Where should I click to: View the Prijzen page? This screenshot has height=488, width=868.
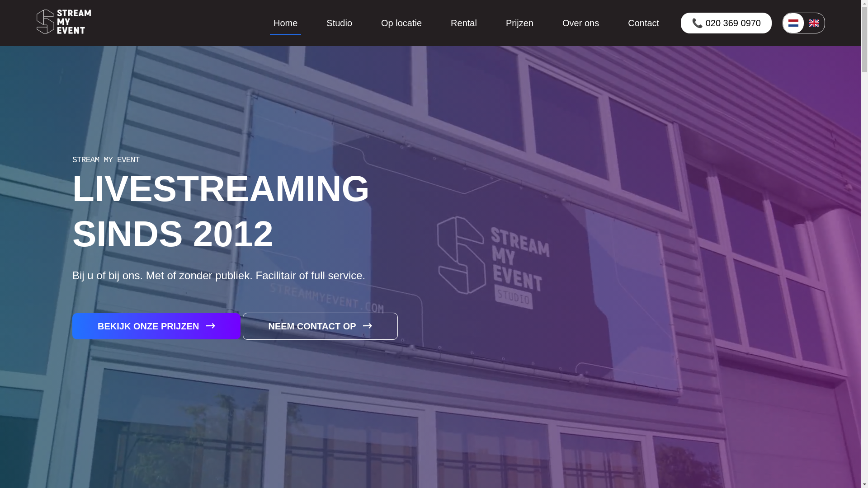[519, 23]
